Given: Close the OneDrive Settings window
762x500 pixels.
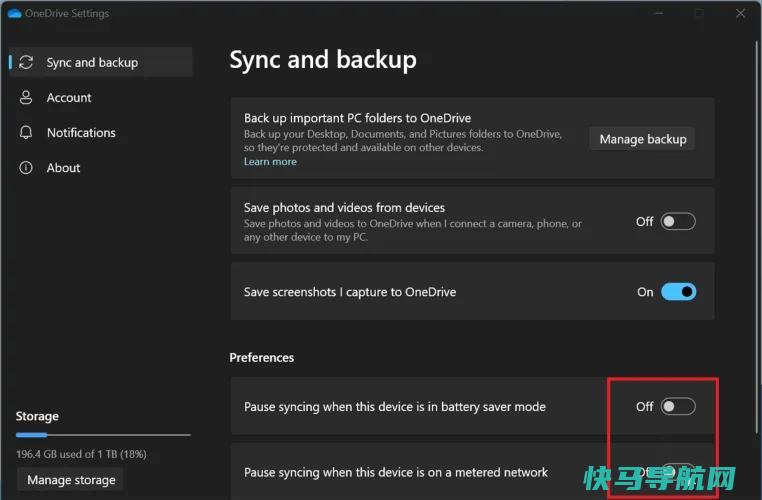Looking at the screenshot, I should coord(740,13).
